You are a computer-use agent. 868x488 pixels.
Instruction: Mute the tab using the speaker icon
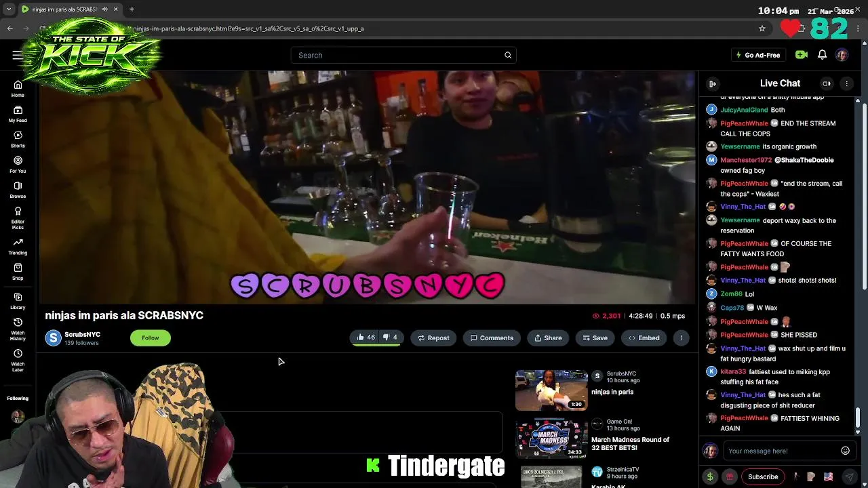coord(104,9)
